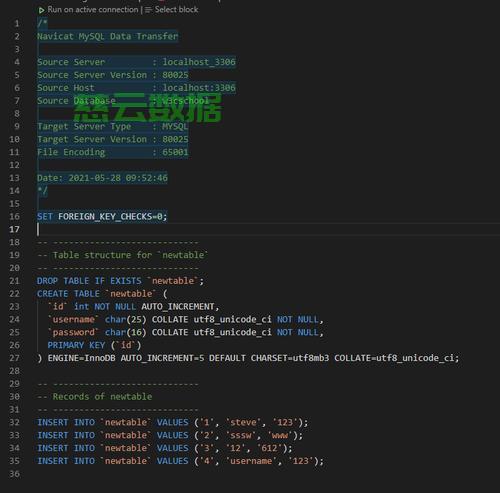Click the INSERT statement with 'sssw' value
Viewport: 500px width, 493px height.
tap(170, 435)
